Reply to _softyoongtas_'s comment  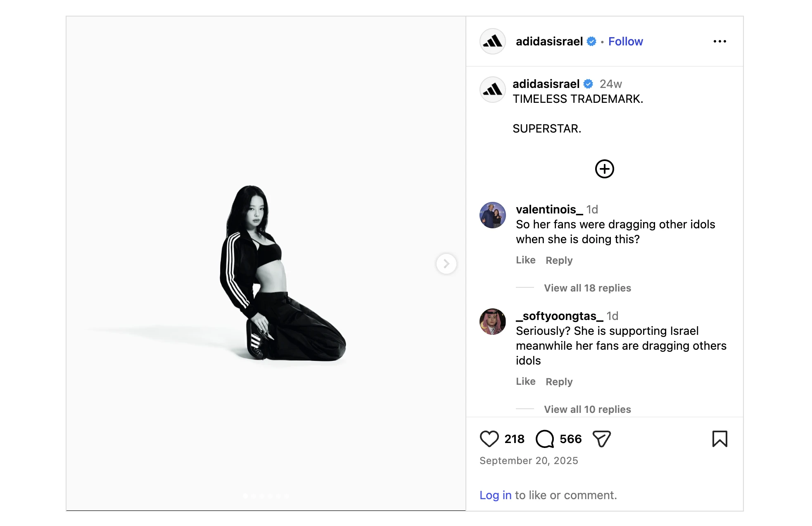[x=558, y=381]
